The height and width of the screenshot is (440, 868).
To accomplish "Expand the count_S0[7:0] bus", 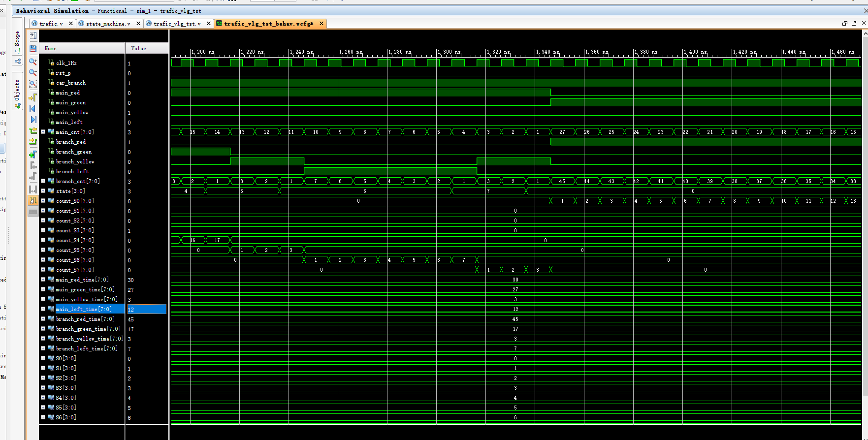I will (43, 201).
